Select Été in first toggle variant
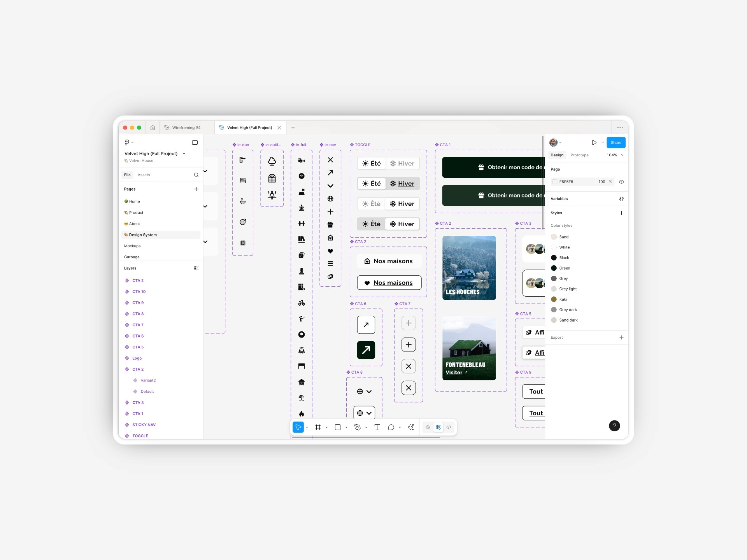 point(372,163)
